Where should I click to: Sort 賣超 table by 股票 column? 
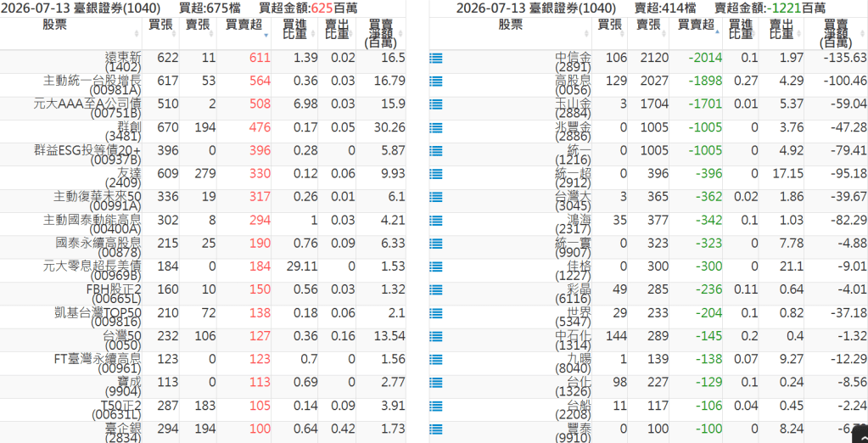510,34
